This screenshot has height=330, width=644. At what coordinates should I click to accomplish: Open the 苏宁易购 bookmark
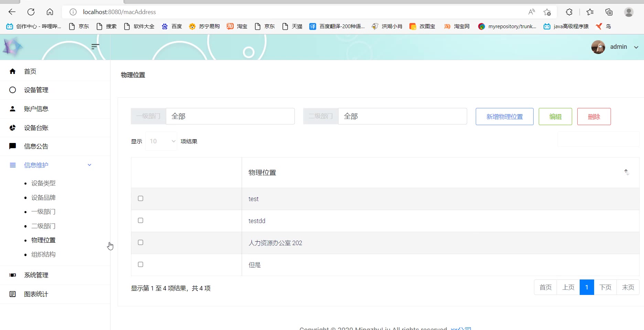point(204,26)
